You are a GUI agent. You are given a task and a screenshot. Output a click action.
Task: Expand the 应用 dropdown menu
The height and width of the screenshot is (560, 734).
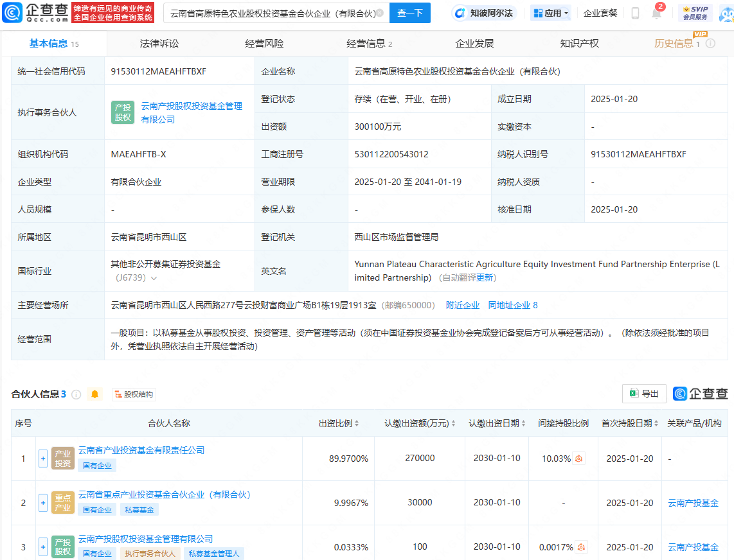click(x=551, y=13)
